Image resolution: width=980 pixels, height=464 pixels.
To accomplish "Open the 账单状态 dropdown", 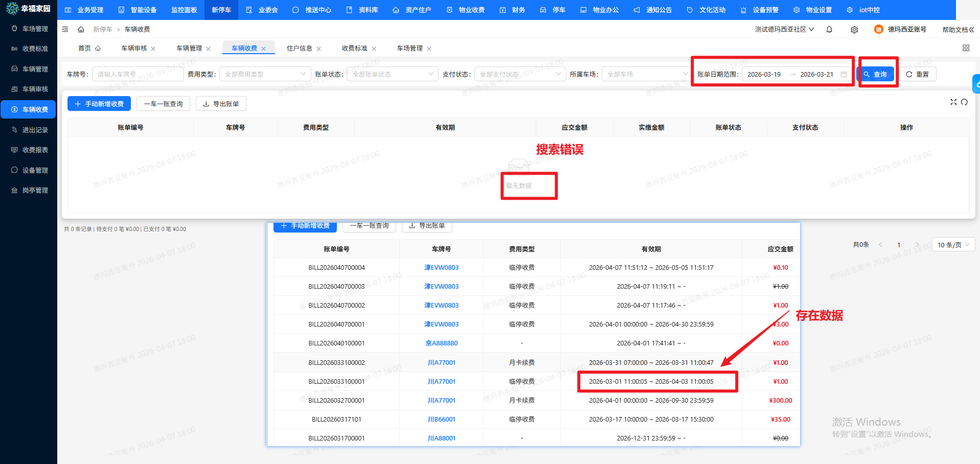I will tap(392, 75).
